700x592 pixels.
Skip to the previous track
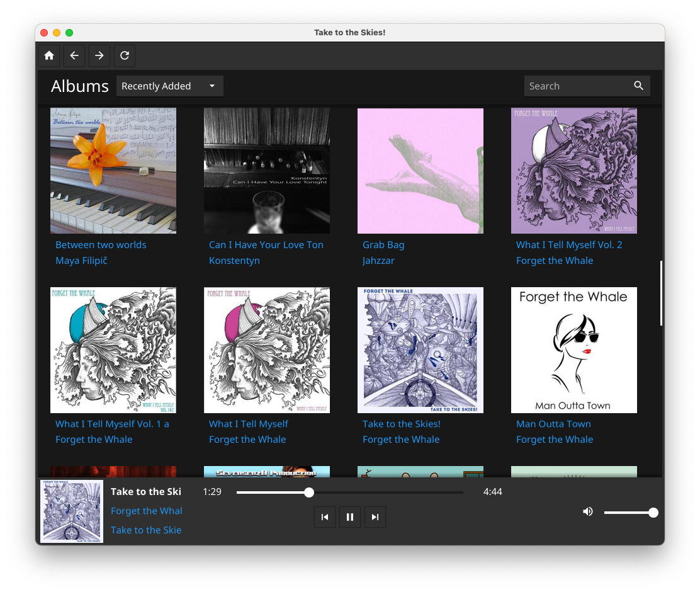pos(325,517)
